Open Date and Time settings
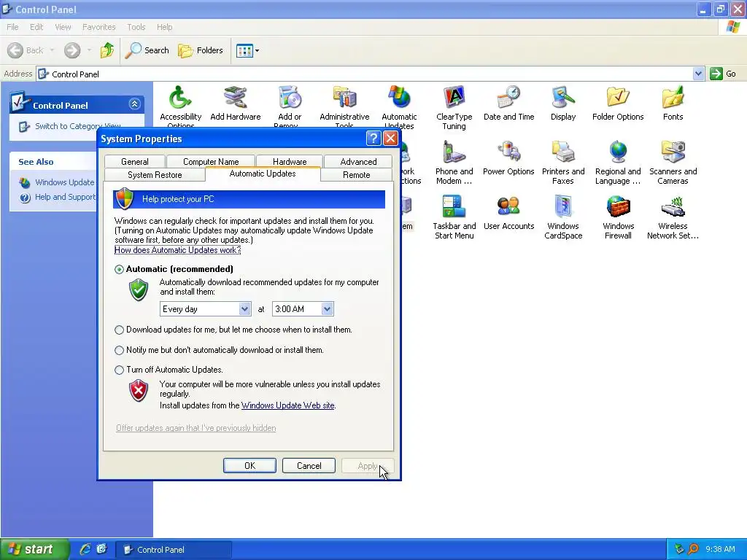Image resolution: width=747 pixels, height=560 pixels. (508, 103)
